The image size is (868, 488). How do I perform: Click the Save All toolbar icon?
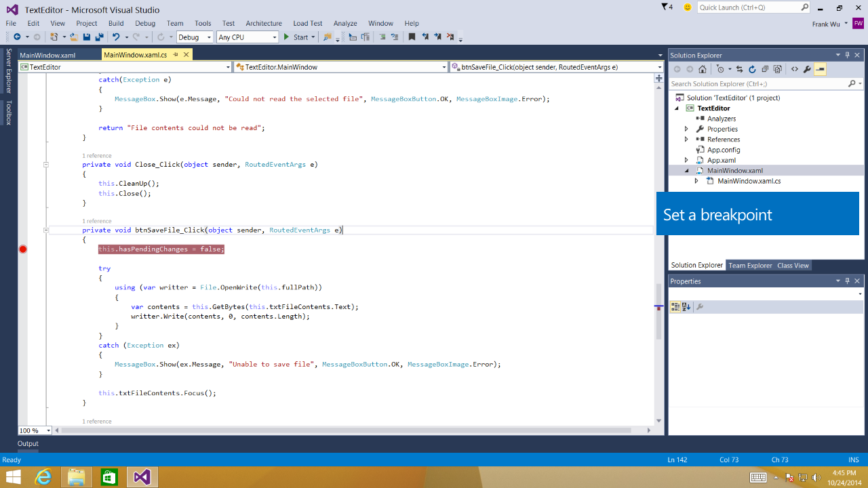[99, 37]
